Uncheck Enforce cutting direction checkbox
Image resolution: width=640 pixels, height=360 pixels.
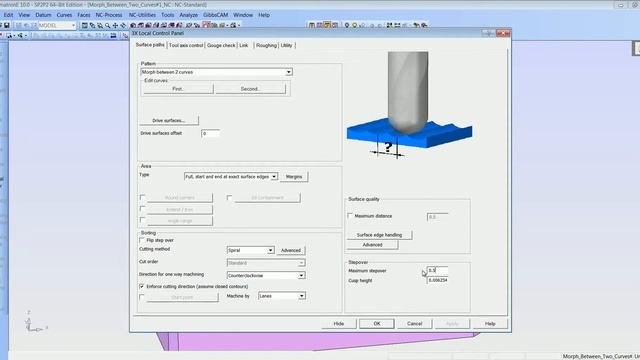(x=142, y=287)
